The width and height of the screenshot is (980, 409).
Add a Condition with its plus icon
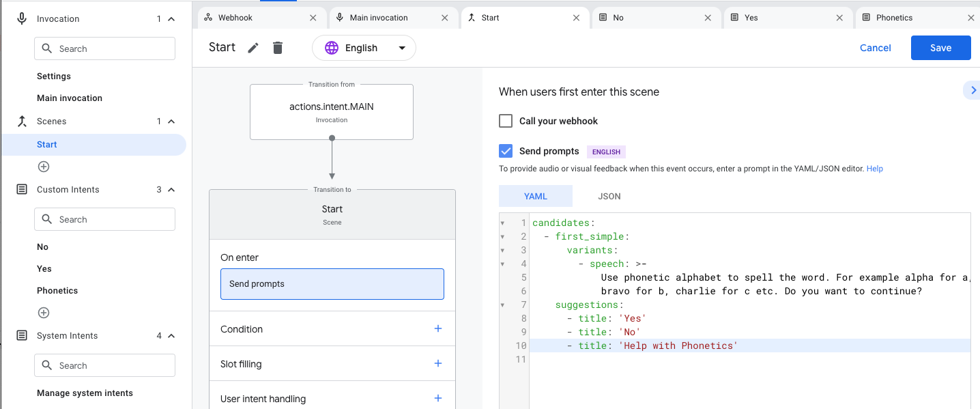[438, 329]
